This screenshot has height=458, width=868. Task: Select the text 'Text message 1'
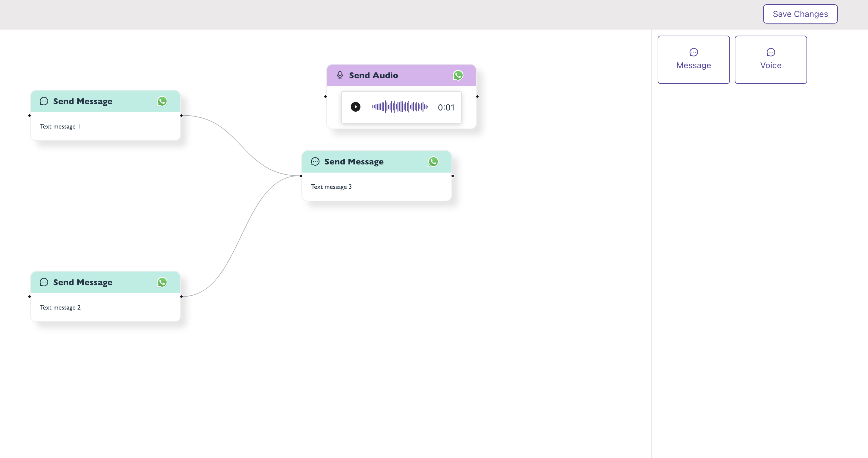point(60,126)
